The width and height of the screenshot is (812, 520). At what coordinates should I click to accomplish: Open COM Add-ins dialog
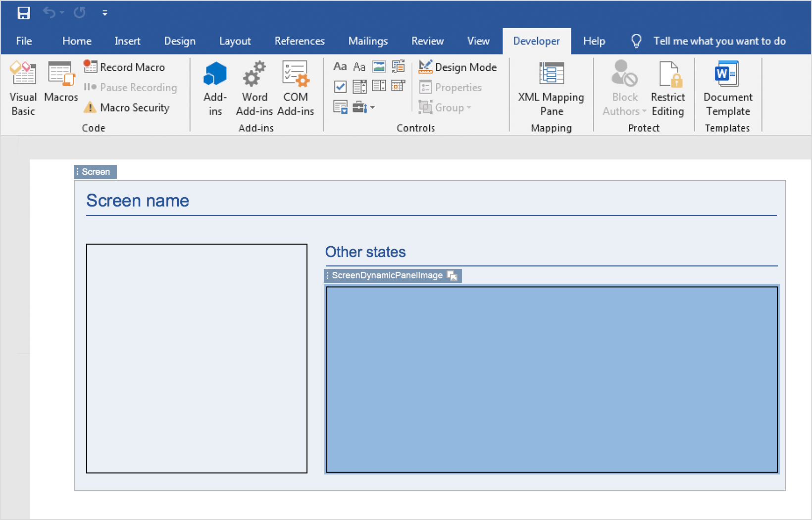296,89
